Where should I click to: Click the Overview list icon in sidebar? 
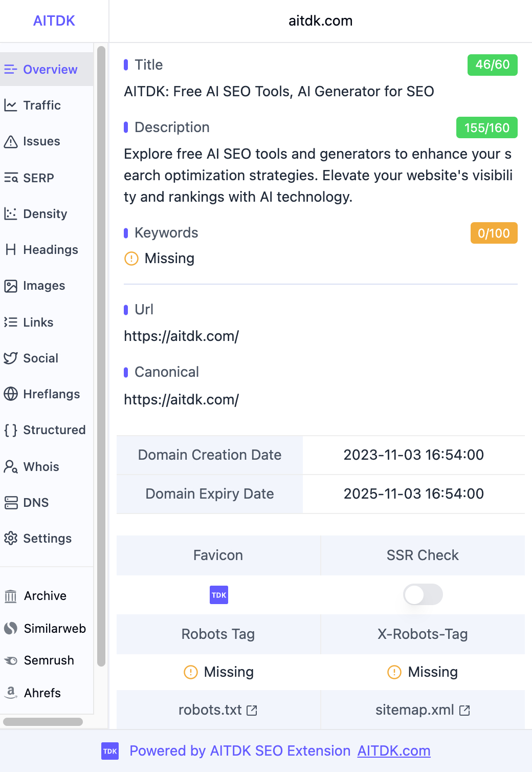pos(10,69)
